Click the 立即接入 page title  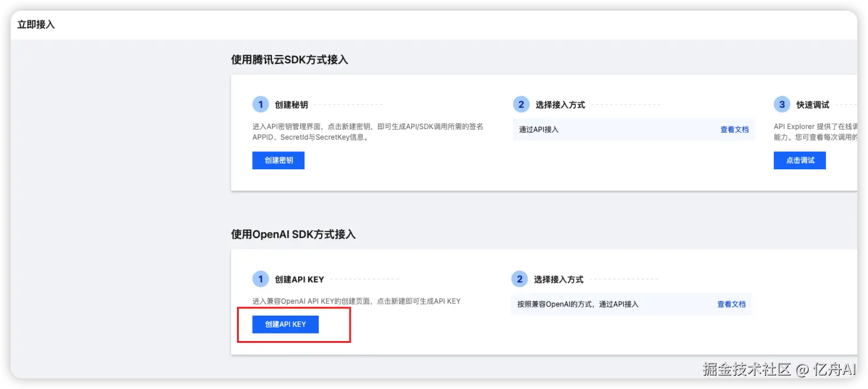(36, 25)
